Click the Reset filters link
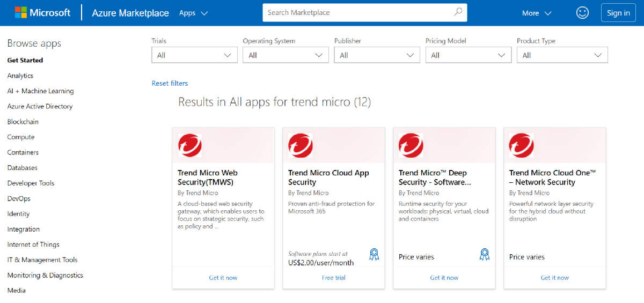644x303 pixels. point(170,84)
